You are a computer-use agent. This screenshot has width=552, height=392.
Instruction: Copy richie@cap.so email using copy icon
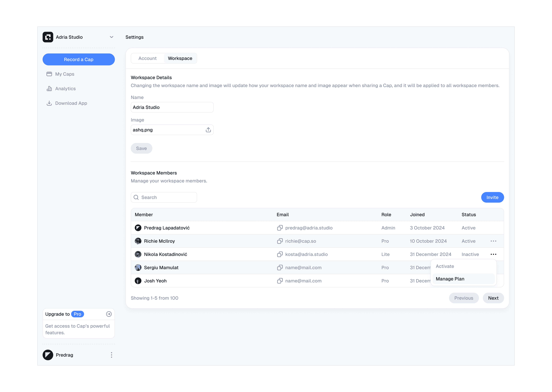[280, 241]
